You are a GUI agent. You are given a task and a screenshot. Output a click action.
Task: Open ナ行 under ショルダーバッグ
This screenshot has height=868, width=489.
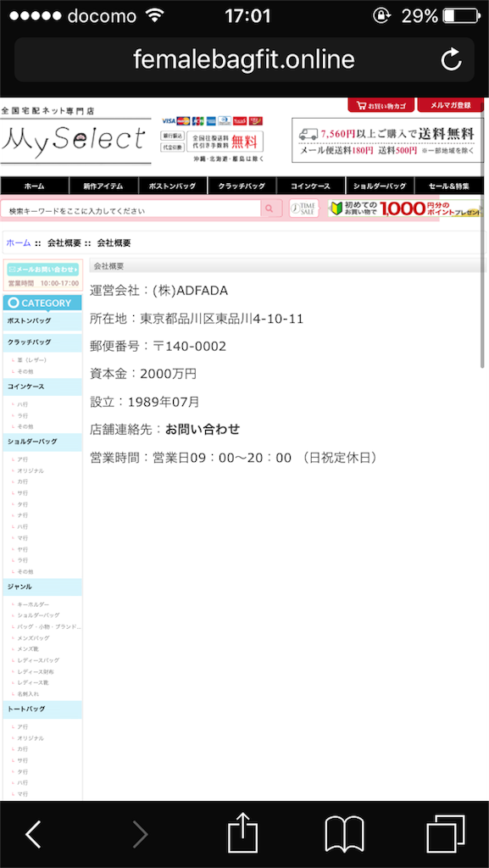click(23, 515)
